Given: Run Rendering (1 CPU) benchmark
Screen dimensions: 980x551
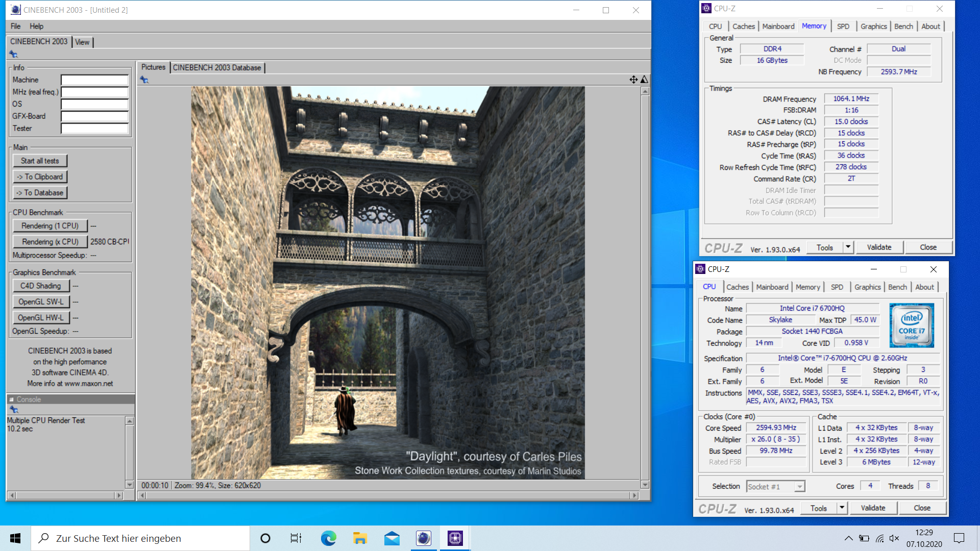Looking at the screenshot, I should [x=50, y=226].
